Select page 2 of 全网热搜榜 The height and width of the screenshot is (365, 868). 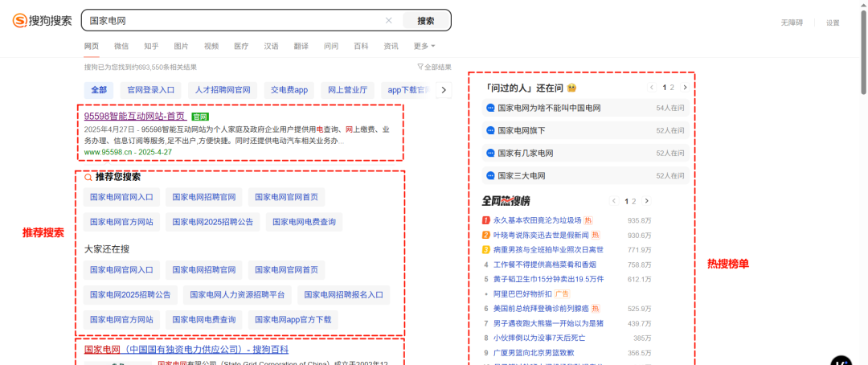634,201
